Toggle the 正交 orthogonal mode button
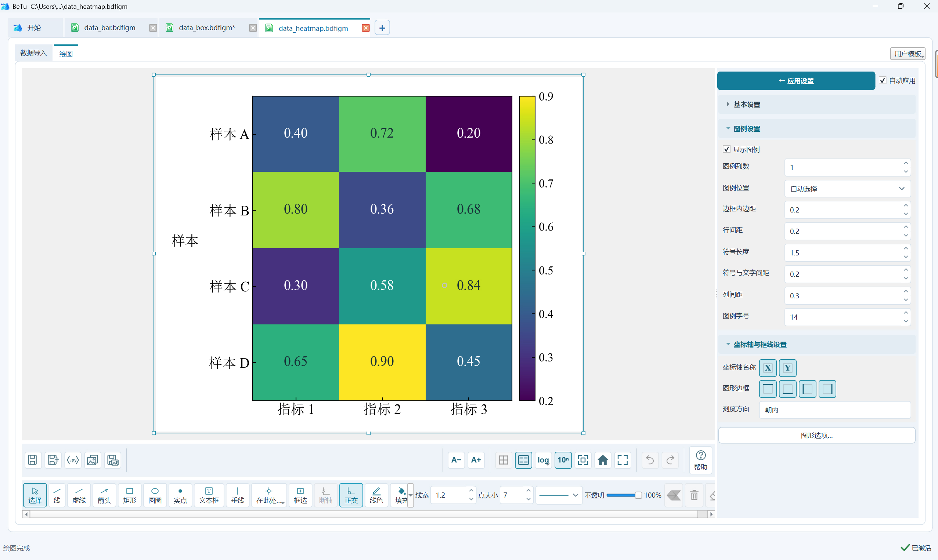The image size is (938, 560). pyautogui.click(x=351, y=495)
